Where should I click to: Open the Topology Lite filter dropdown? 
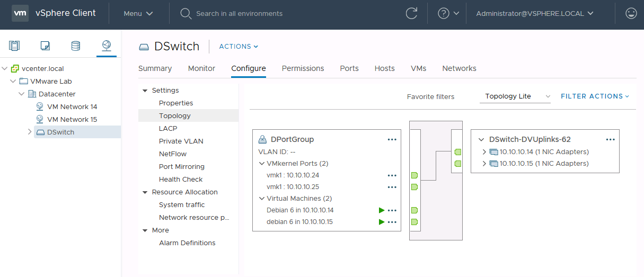[x=515, y=96]
